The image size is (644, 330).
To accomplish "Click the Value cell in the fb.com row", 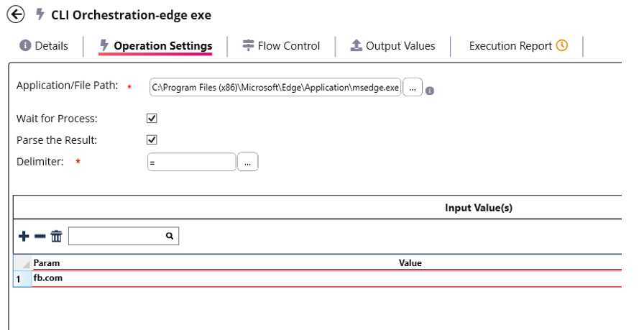I will tap(510, 278).
